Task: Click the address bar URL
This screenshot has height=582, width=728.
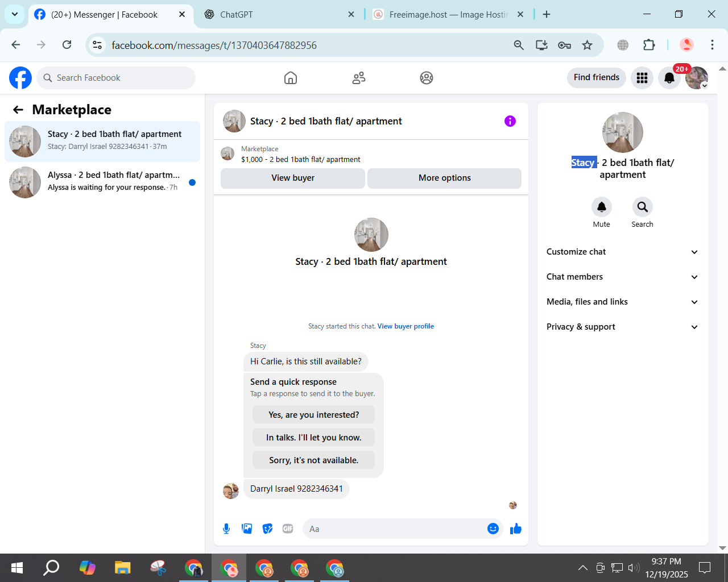Action: 214,45
